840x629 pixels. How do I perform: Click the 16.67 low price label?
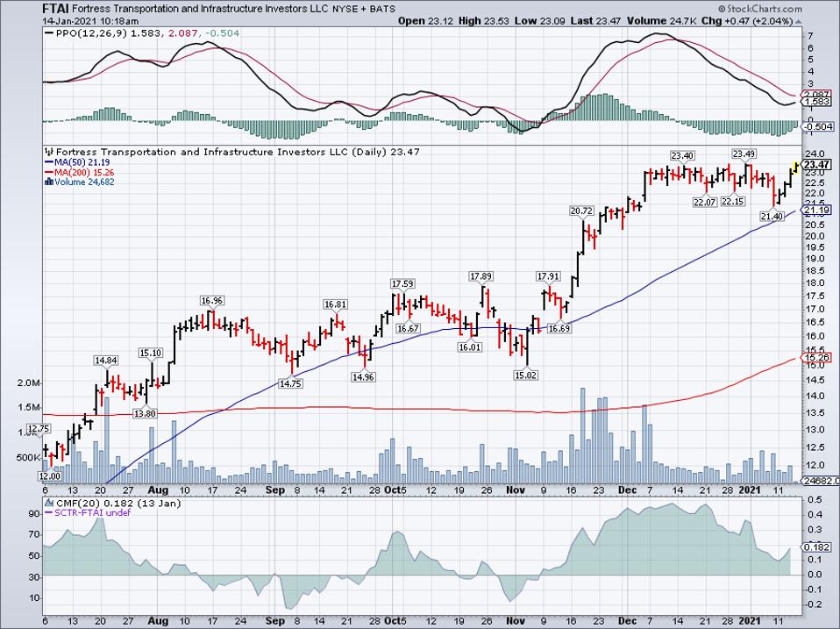click(x=408, y=328)
